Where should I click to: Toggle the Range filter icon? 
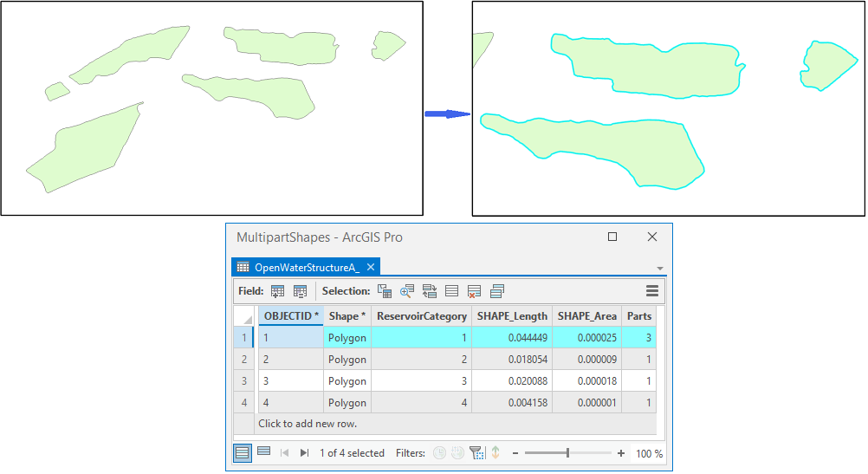coord(457,453)
